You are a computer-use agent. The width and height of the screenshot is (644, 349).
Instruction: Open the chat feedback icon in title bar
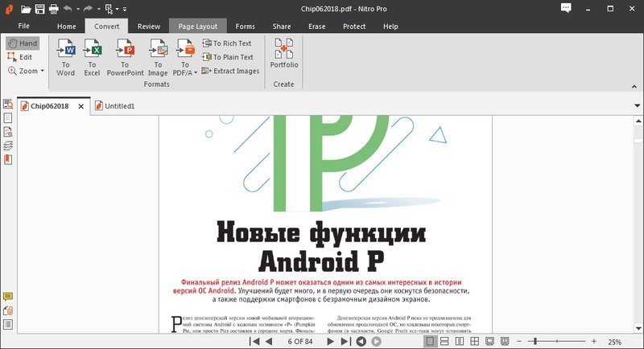(x=566, y=8)
